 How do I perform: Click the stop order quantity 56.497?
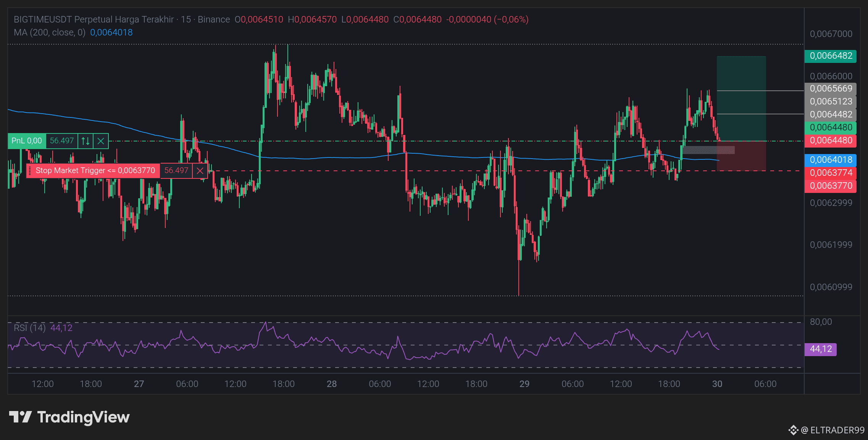click(176, 171)
